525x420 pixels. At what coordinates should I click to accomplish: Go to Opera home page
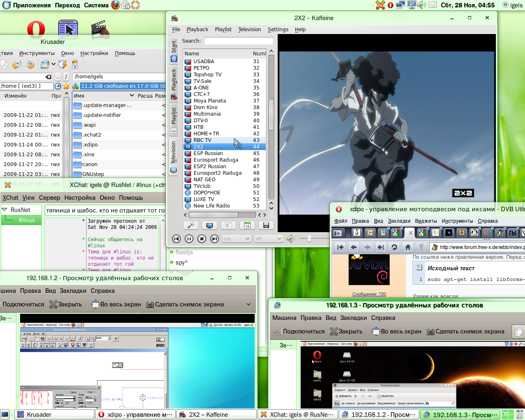(x=408, y=247)
